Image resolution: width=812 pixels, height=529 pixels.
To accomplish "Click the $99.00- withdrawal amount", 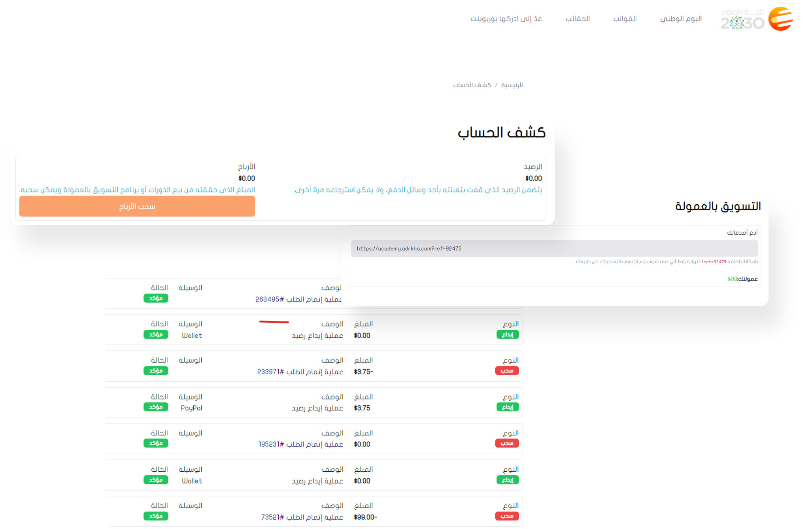I will [366, 517].
